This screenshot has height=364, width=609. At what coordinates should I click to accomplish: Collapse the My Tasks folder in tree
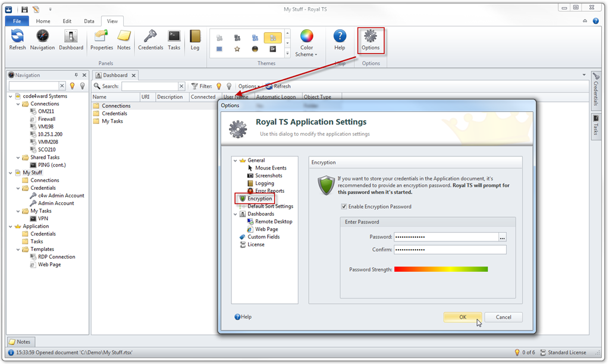coord(18,211)
